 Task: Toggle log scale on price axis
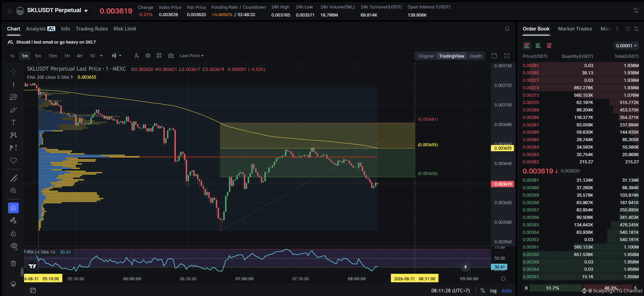(493, 291)
